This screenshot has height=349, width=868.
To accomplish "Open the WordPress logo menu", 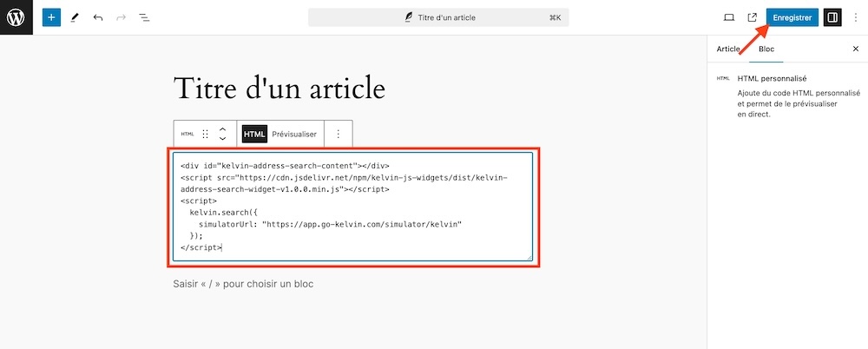I will (16, 17).
